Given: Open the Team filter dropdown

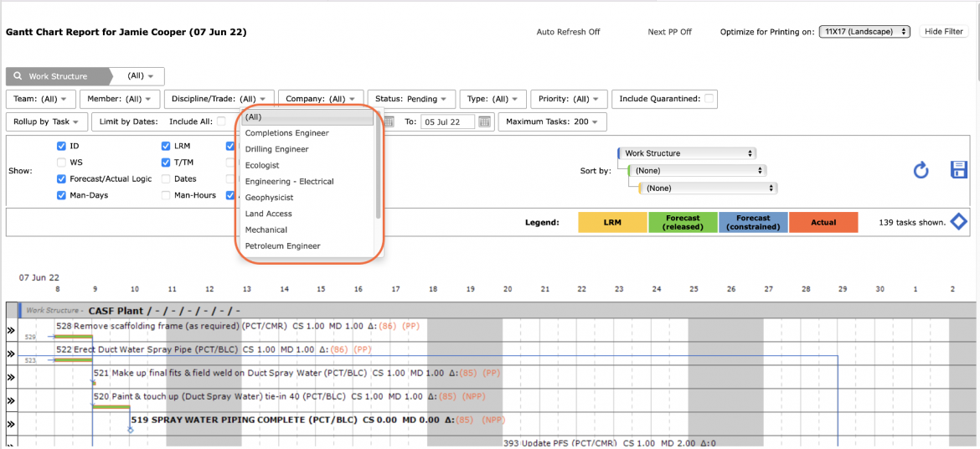Looking at the screenshot, I should click(x=41, y=99).
